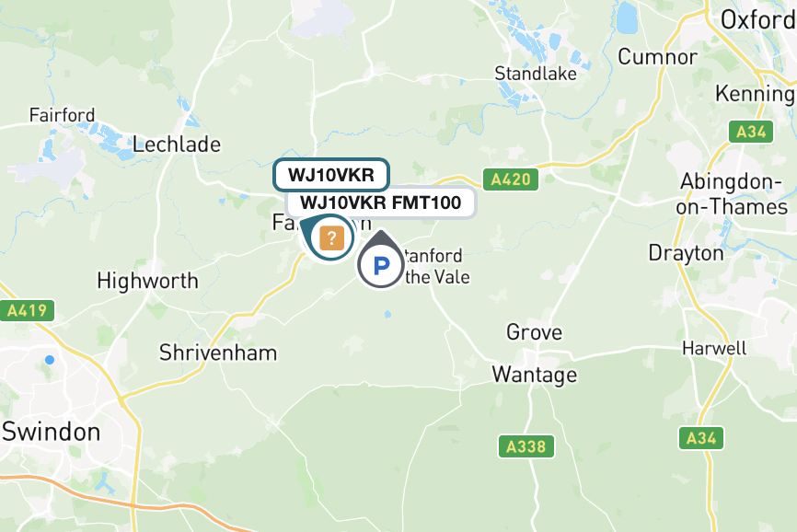Viewport: 797px width, 532px height.
Task: Click the blue dot in Swindon
Action: tap(50, 360)
